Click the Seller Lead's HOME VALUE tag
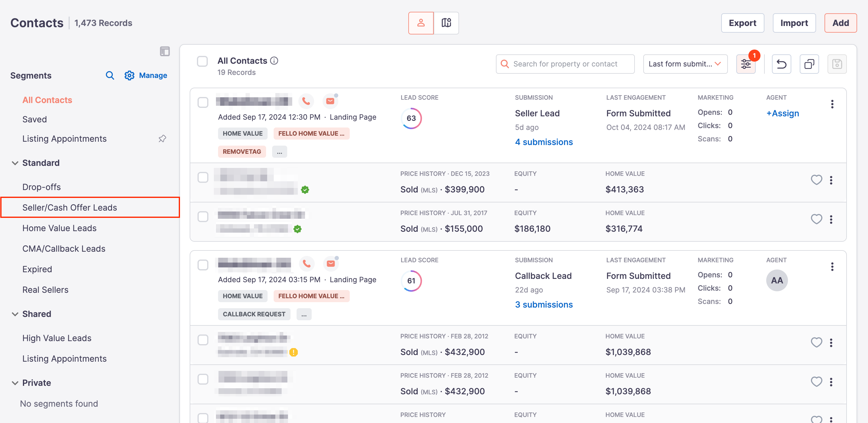This screenshot has height=423, width=868. pyautogui.click(x=243, y=134)
